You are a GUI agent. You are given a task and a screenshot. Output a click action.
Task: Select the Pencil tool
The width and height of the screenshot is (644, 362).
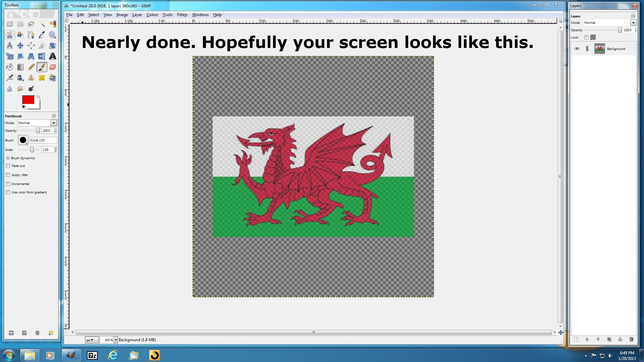pos(31,67)
